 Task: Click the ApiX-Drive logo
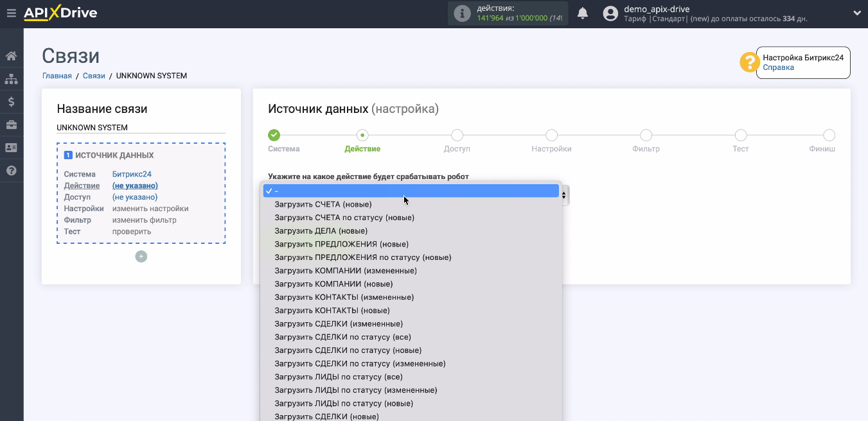tap(60, 13)
